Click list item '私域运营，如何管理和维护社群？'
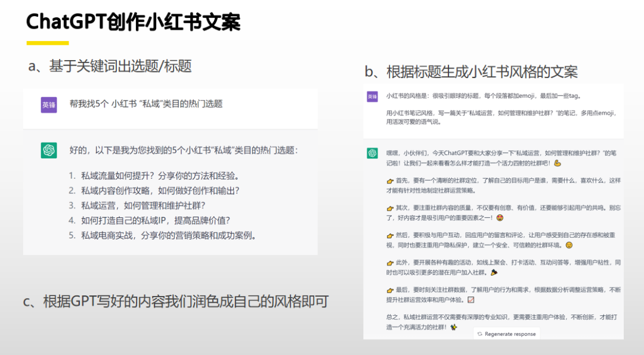This screenshot has height=355, width=644. [143, 205]
